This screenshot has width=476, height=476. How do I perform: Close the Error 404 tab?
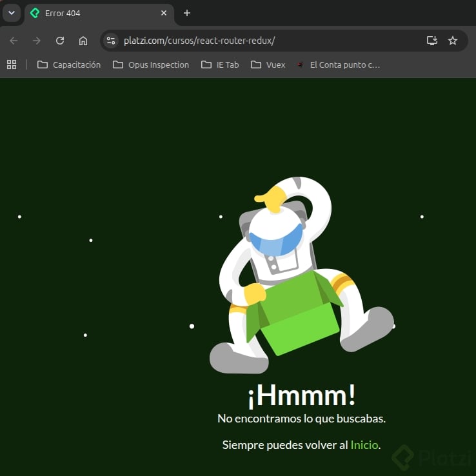click(x=164, y=13)
